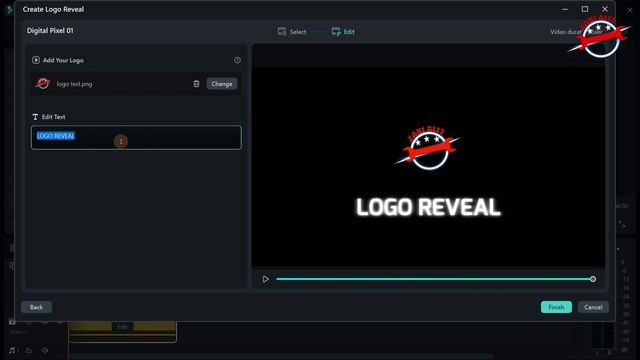Screen dimensions: 640x360
Task: Click the logo test.png file name
Action: click(x=74, y=84)
